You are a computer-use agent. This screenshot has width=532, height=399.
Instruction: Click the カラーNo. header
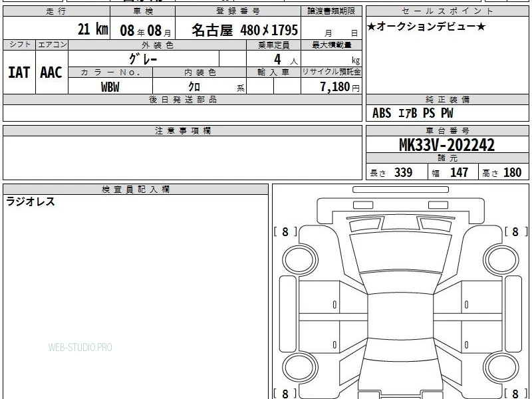[110, 72]
